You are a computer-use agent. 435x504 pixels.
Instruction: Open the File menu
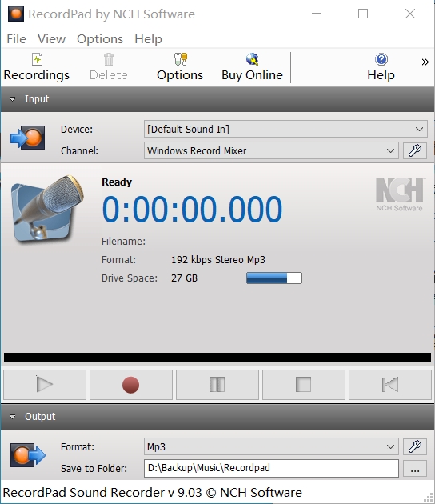coord(16,39)
